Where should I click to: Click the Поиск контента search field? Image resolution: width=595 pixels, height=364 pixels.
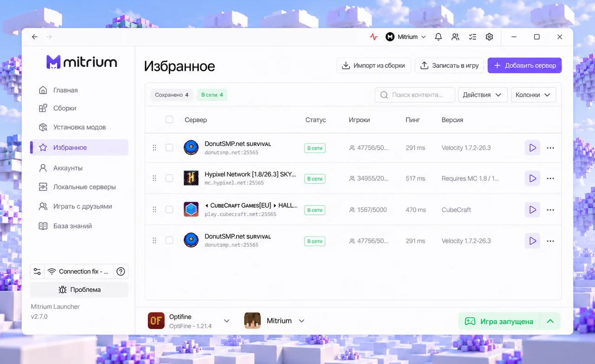[x=415, y=95]
